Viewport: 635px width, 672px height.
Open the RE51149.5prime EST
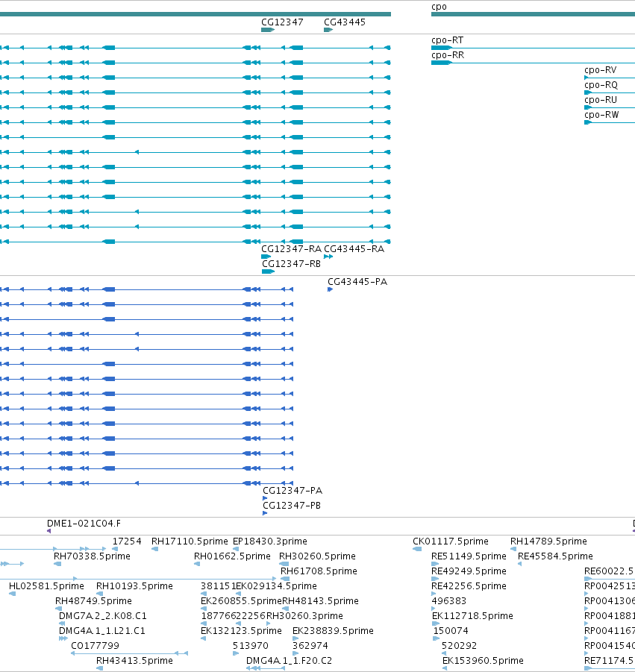coord(469,556)
